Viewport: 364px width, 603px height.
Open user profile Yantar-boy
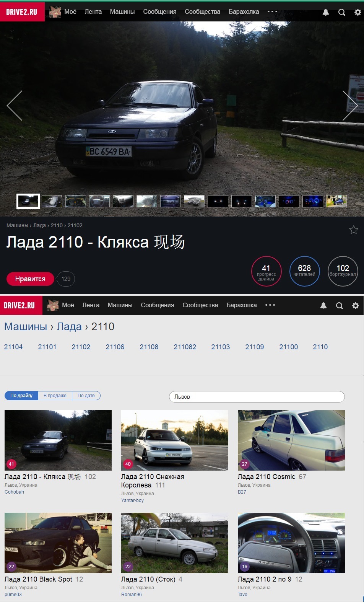pyautogui.click(x=132, y=500)
